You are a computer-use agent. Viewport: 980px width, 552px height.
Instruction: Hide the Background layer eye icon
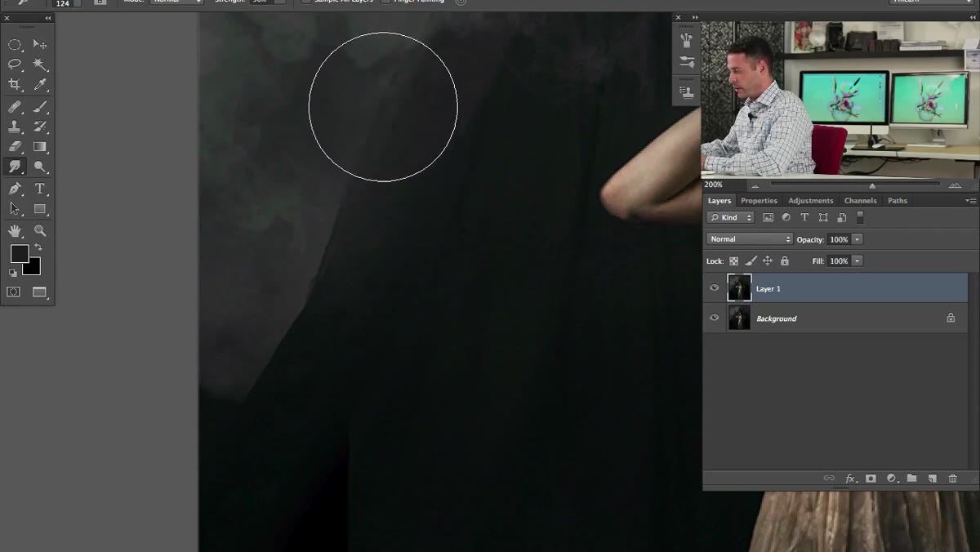[715, 318]
